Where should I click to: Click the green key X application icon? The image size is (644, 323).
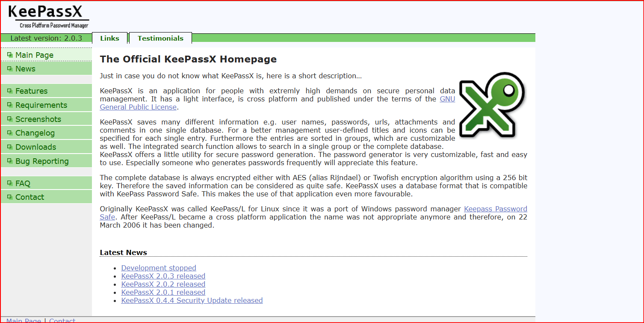click(x=492, y=105)
